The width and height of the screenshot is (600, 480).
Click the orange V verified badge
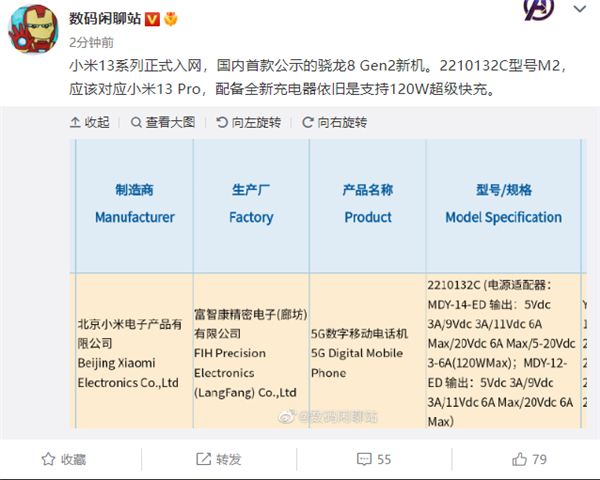click(152, 19)
